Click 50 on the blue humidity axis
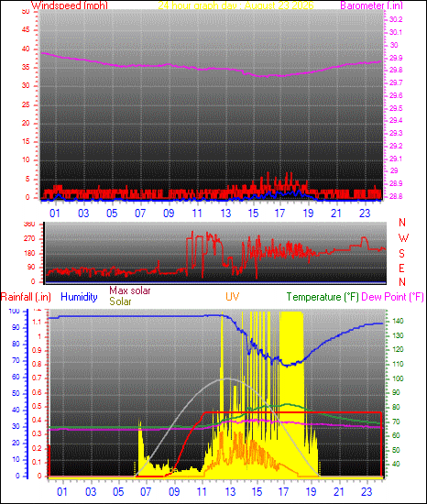The height and width of the screenshot is (504, 427). click(x=16, y=393)
